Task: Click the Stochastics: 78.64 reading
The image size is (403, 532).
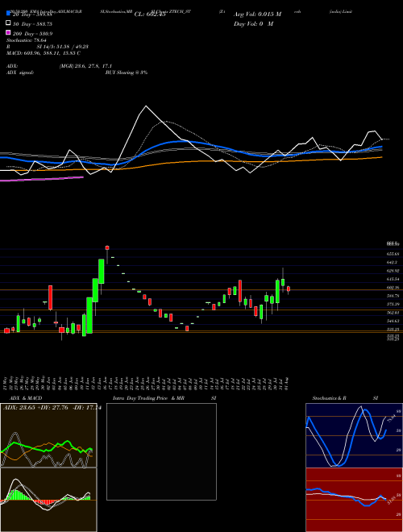Action: coord(27,40)
